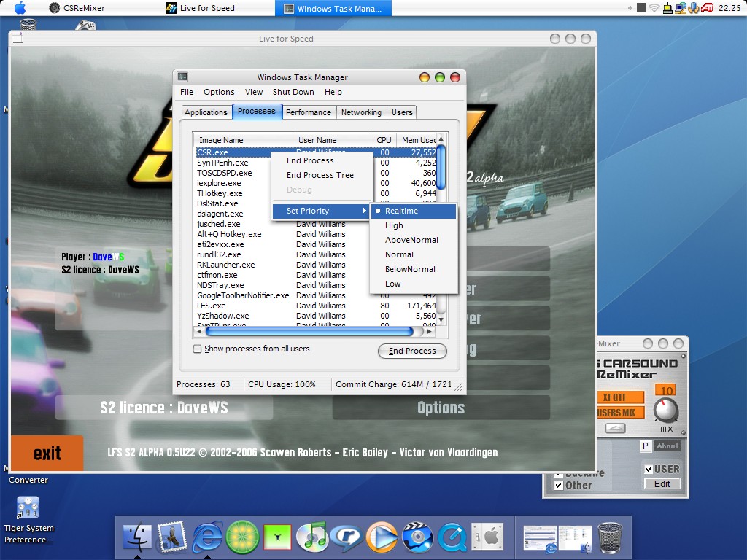Open Finder from the dock
747x560 pixels.
click(x=137, y=538)
